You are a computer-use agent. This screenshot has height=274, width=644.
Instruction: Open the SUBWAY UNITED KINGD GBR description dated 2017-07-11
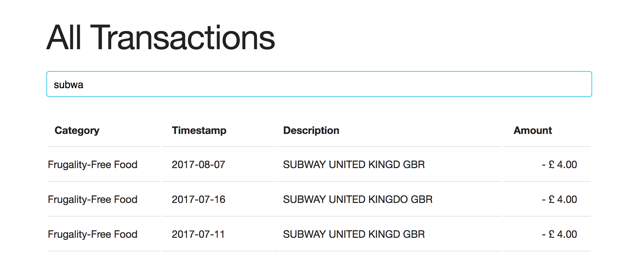pos(354,234)
